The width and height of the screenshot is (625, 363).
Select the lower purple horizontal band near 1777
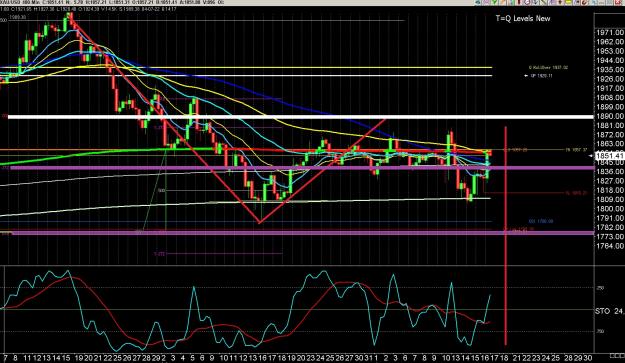pos(302,232)
